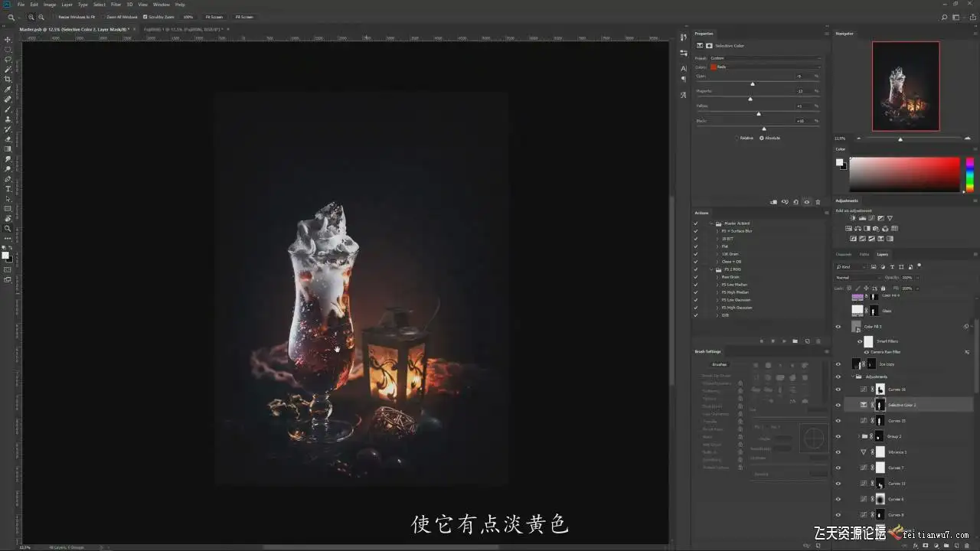
Task: Open the Image menu
Action: [50, 5]
